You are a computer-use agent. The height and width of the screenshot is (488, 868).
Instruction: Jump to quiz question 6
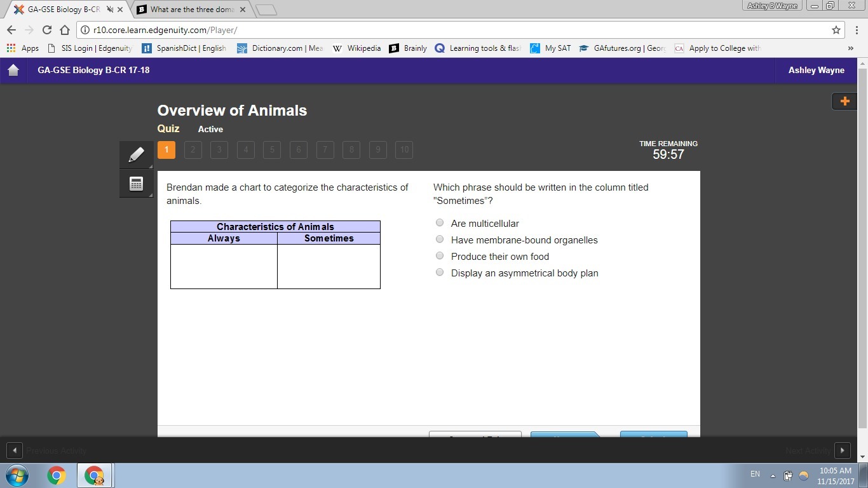pyautogui.click(x=299, y=150)
